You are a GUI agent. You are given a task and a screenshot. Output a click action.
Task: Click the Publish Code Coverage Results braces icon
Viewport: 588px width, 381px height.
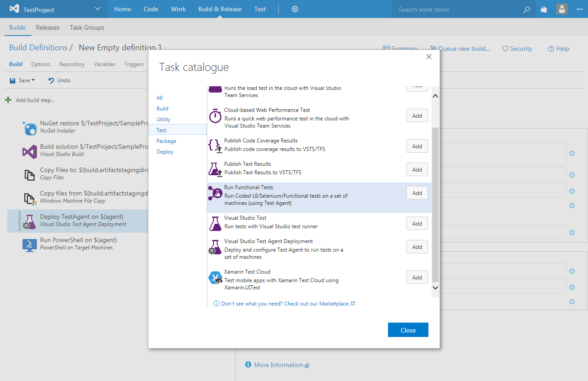(215, 146)
